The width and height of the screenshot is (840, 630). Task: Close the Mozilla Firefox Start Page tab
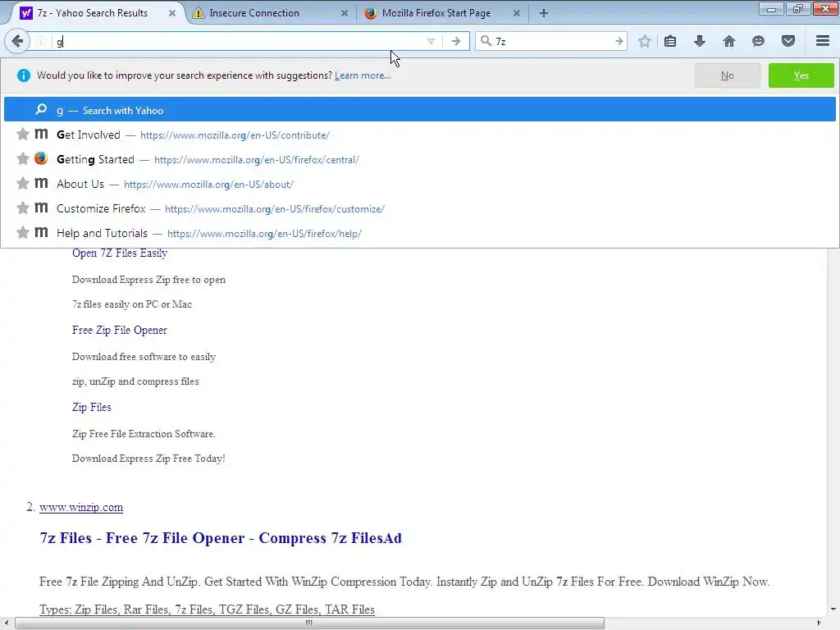(517, 13)
